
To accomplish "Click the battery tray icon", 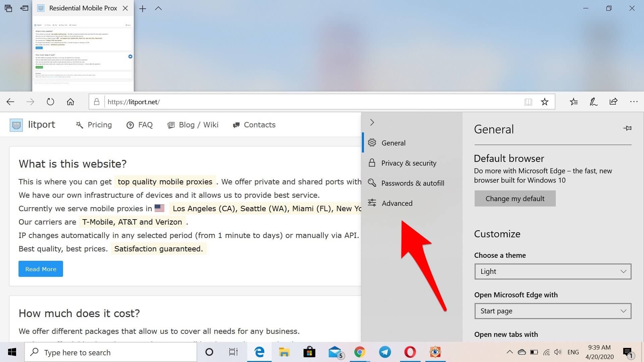I will (x=534, y=352).
